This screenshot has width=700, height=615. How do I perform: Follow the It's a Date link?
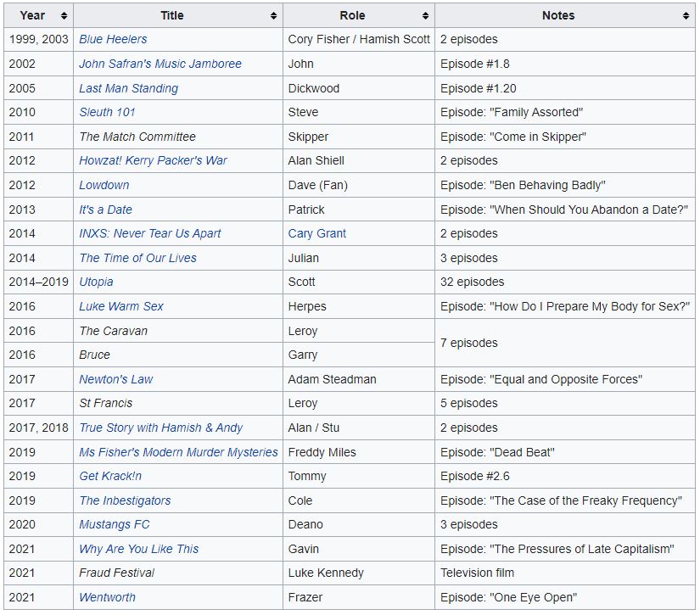point(106,210)
